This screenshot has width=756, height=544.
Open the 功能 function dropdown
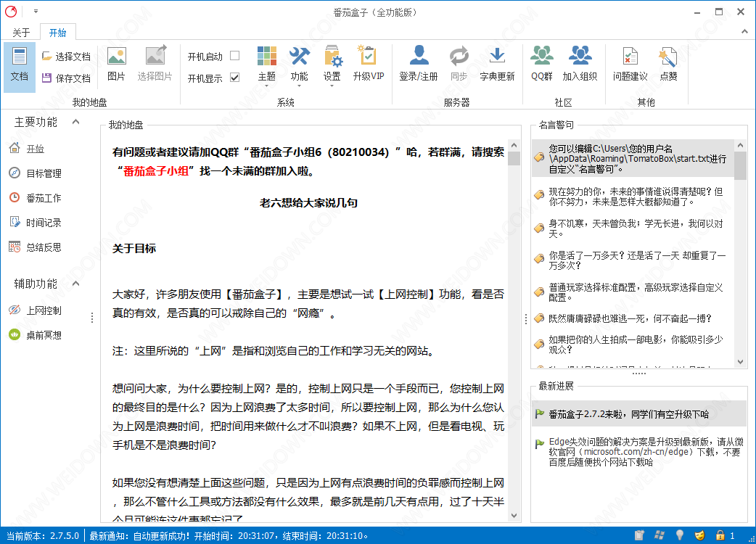coord(299,67)
